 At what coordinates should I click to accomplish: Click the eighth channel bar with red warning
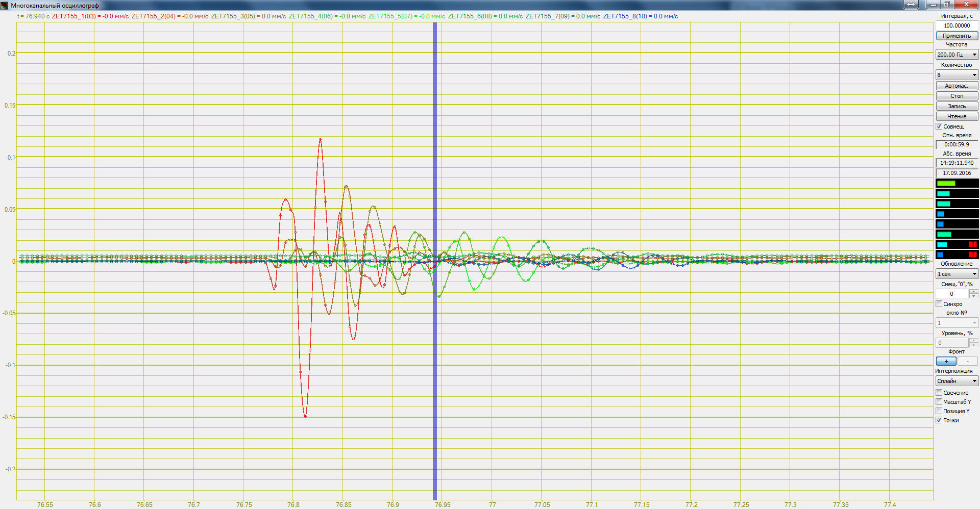pos(957,254)
